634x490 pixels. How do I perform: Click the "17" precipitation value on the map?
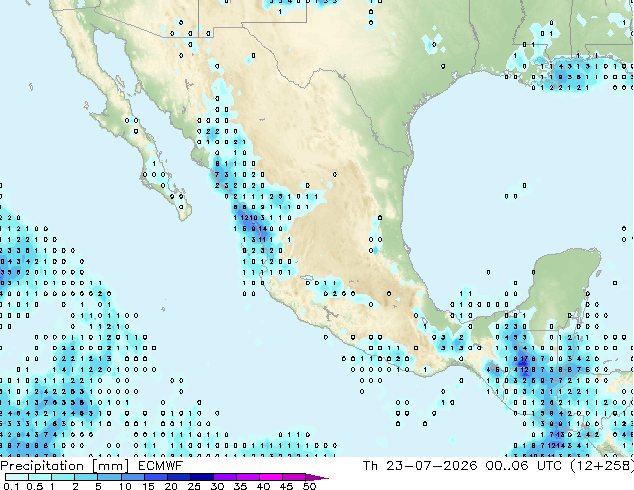[524, 359]
